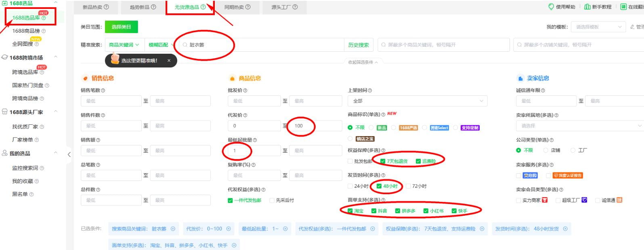Collapse the sidebar with the arrow handle
Image resolution: width=644 pixels, height=250 pixels.
69,154
